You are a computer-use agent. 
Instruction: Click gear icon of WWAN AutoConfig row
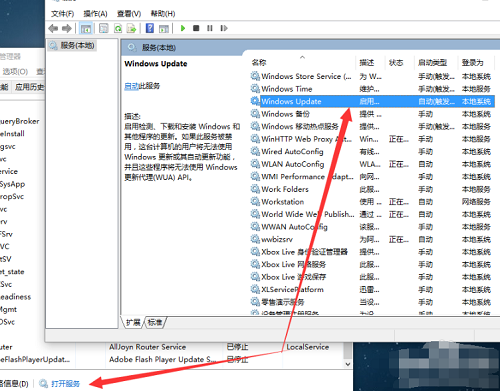coord(255,227)
